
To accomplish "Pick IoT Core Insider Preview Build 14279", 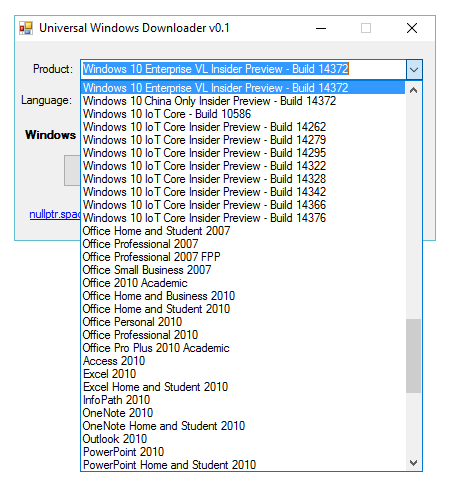I will coord(243,140).
